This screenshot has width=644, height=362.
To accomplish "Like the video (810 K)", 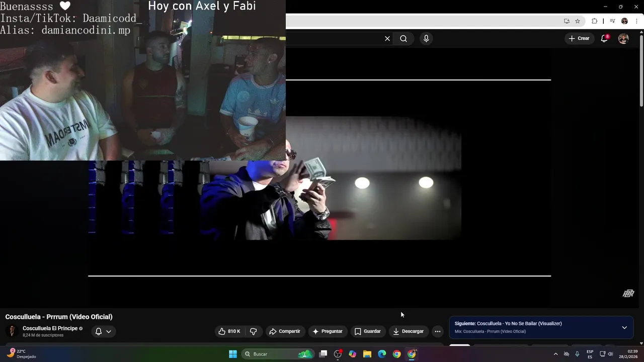I will click(229, 331).
